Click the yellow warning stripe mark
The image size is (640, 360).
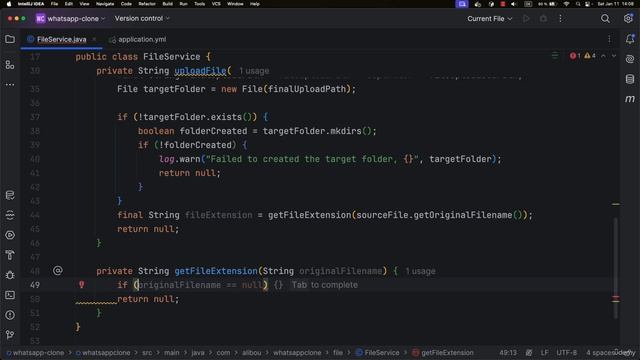[616, 204]
